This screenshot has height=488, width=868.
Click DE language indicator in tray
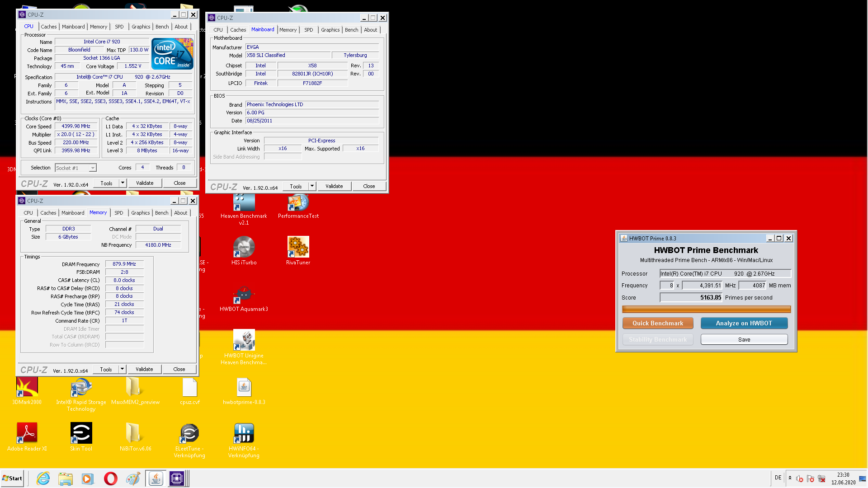778,478
